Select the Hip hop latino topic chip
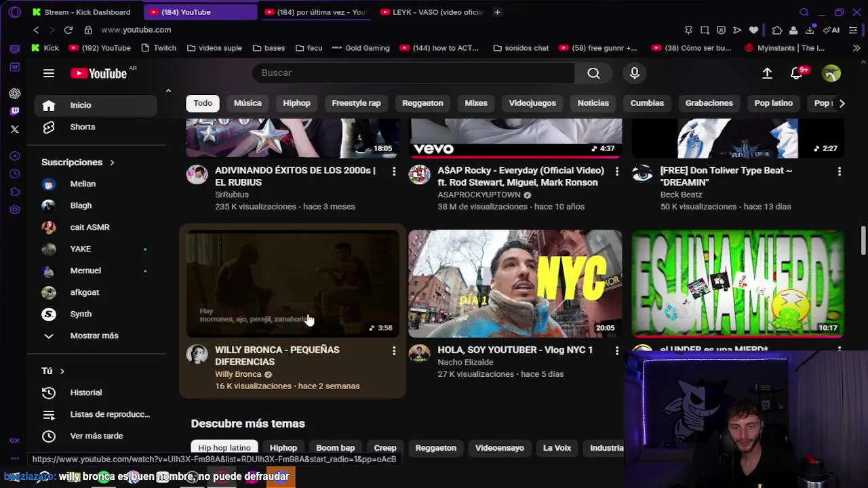This screenshot has height=488, width=868. pos(224,448)
